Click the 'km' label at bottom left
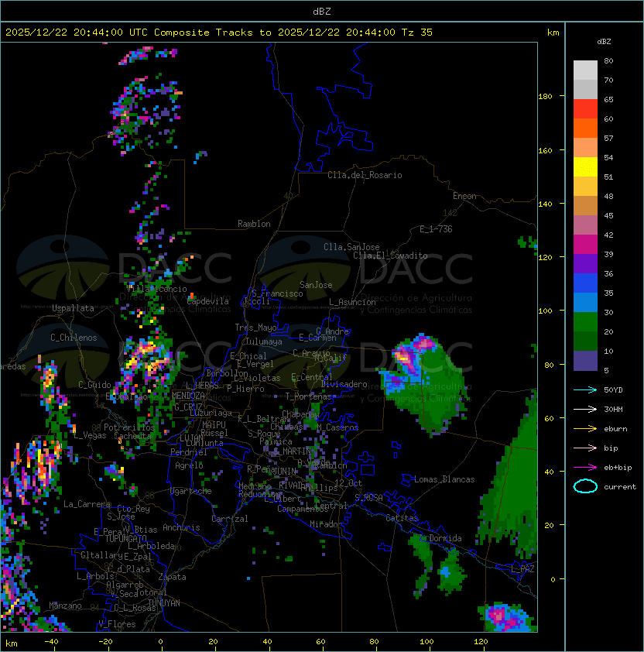This screenshot has height=652, width=644. coord(12,643)
